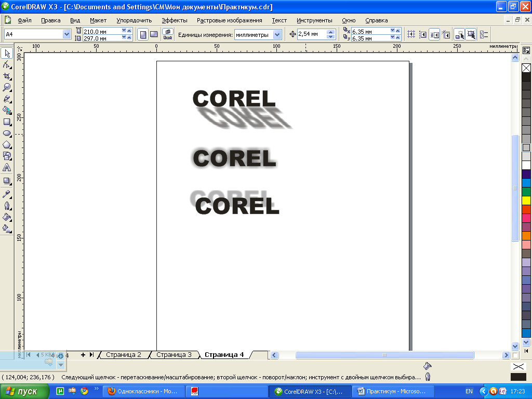Open the paper size A4 dropdown
Image resolution: width=532 pixels, height=399 pixels.
[x=66, y=34]
